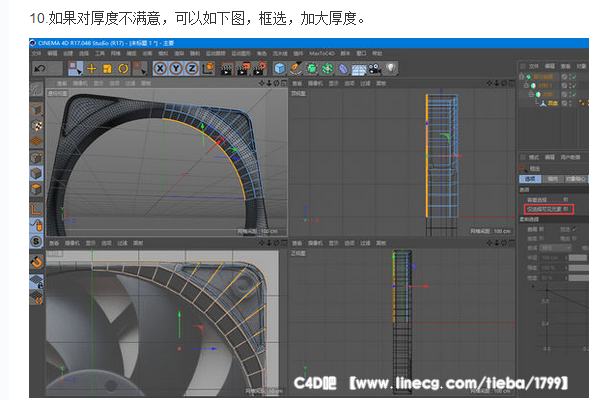Switch to Points mode icon
The width and height of the screenshot is (594, 400).
pyautogui.click(x=36, y=158)
